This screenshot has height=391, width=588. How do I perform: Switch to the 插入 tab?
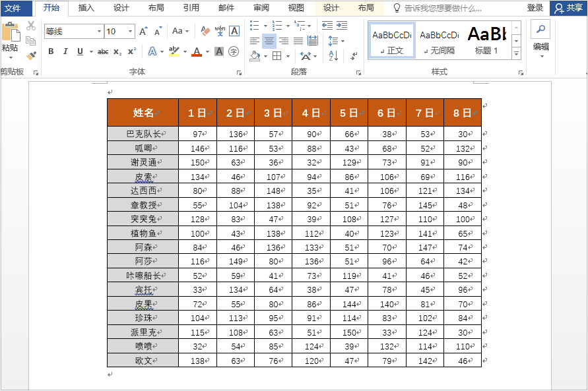pyautogui.click(x=86, y=8)
